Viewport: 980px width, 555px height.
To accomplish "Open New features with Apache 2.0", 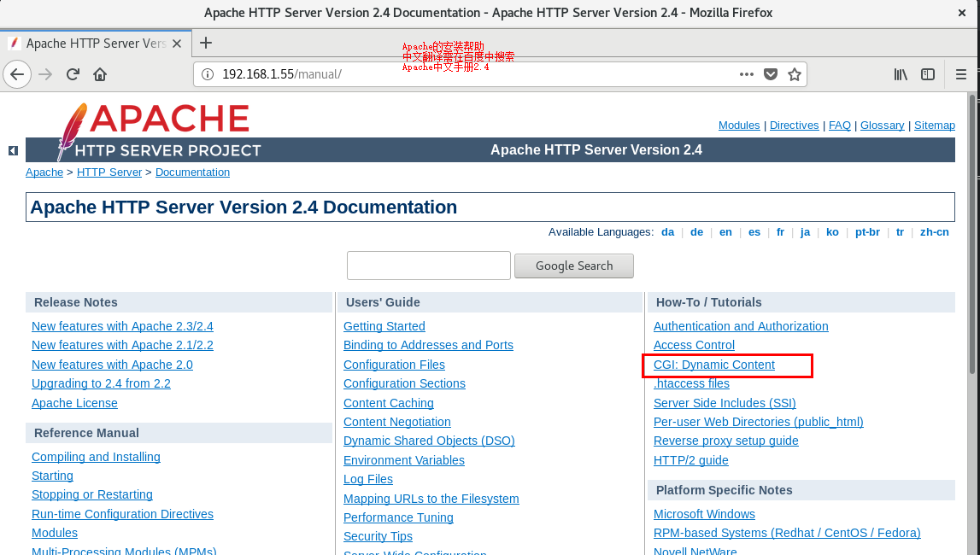I will tap(112, 364).
